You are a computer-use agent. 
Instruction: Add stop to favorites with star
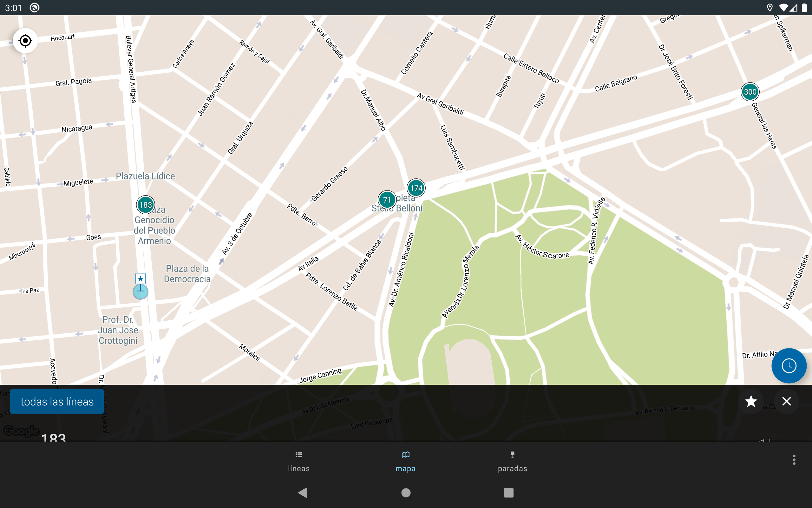coord(750,401)
